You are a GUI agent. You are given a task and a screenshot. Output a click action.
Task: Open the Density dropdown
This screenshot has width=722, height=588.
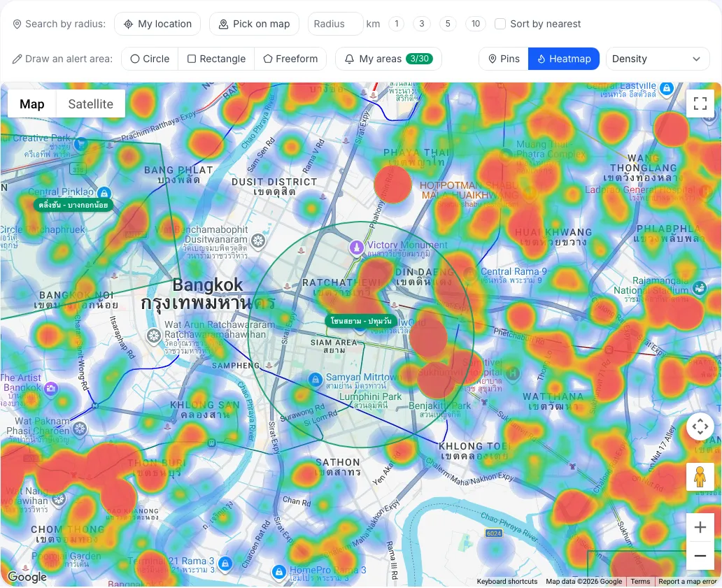pos(658,59)
